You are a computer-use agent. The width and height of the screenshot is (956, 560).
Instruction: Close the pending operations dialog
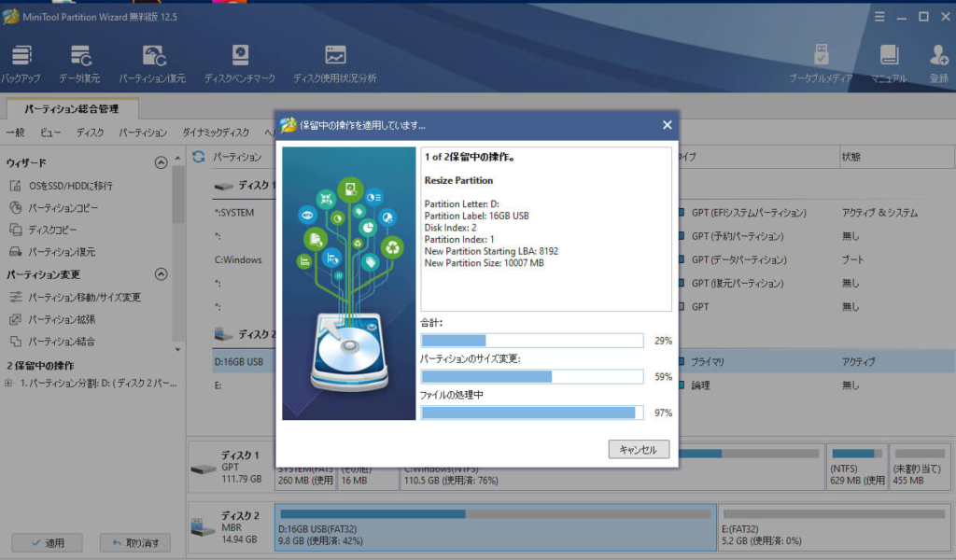click(x=667, y=125)
